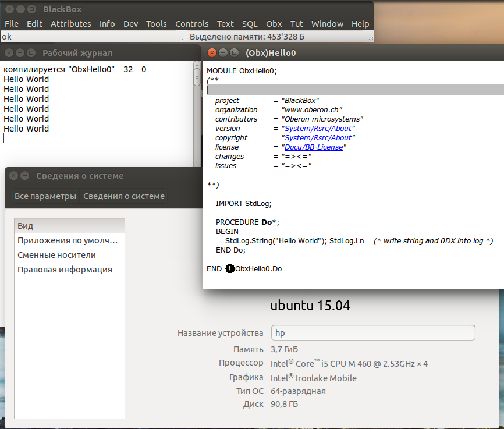
Task: Open the Tools menu
Action: 156,24
